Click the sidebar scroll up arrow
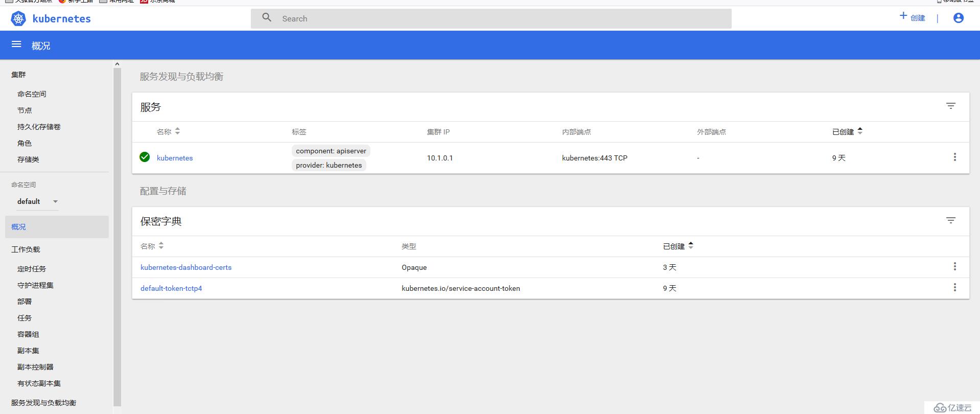The height and width of the screenshot is (414, 980). coord(117,64)
